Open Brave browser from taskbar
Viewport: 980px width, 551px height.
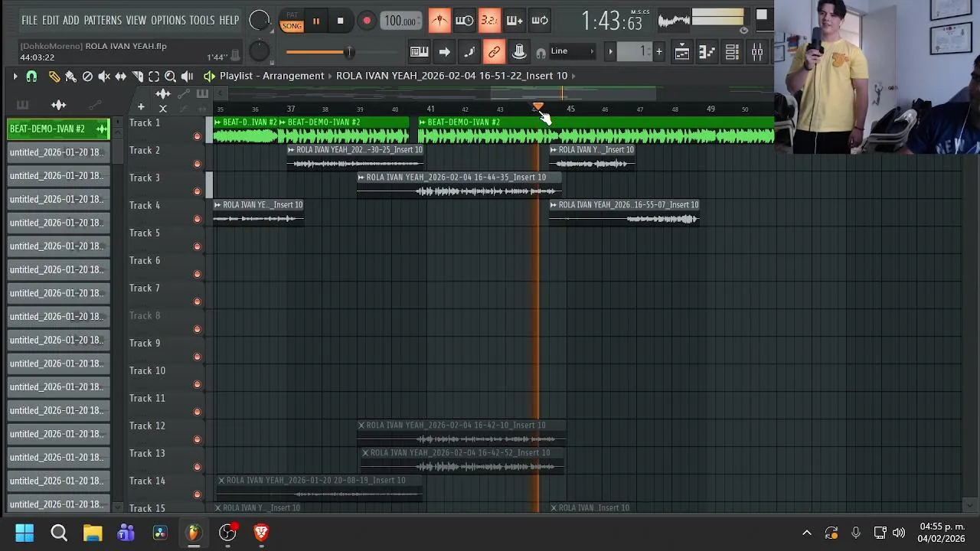(x=261, y=532)
